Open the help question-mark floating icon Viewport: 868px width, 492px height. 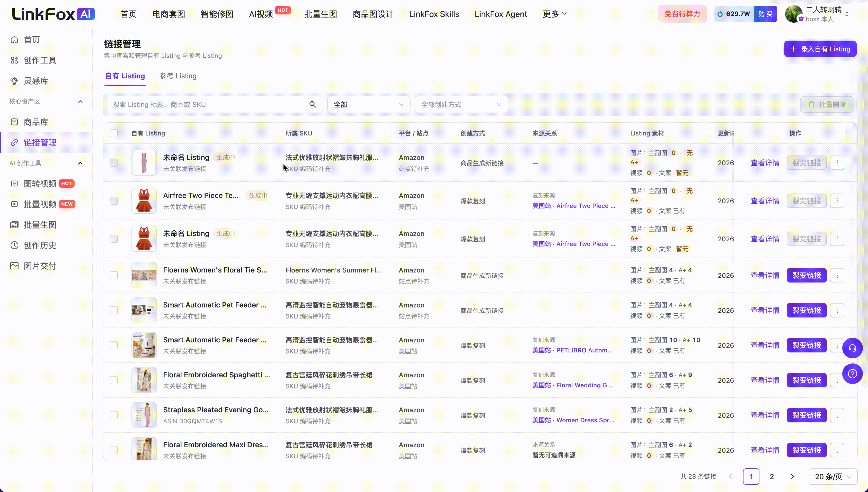852,374
